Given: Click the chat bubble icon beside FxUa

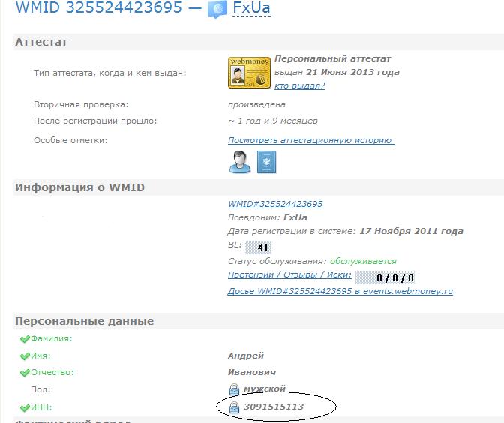Looking at the screenshot, I should (x=217, y=10).
